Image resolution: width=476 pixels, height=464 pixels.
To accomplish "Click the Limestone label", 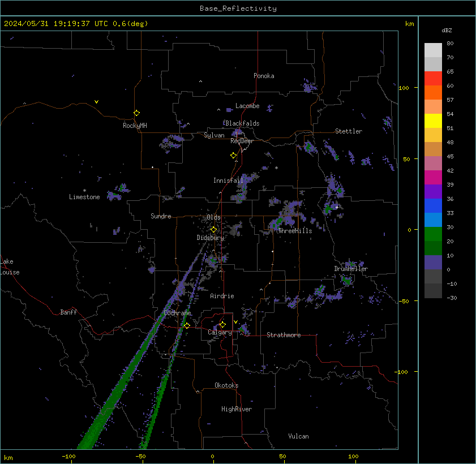I will pyautogui.click(x=84, y=197).
